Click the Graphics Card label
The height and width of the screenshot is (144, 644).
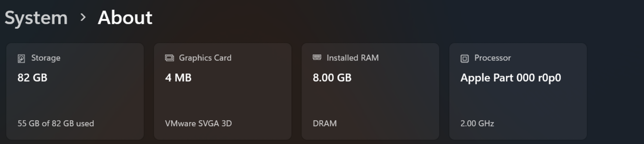[x=205, y=58]
